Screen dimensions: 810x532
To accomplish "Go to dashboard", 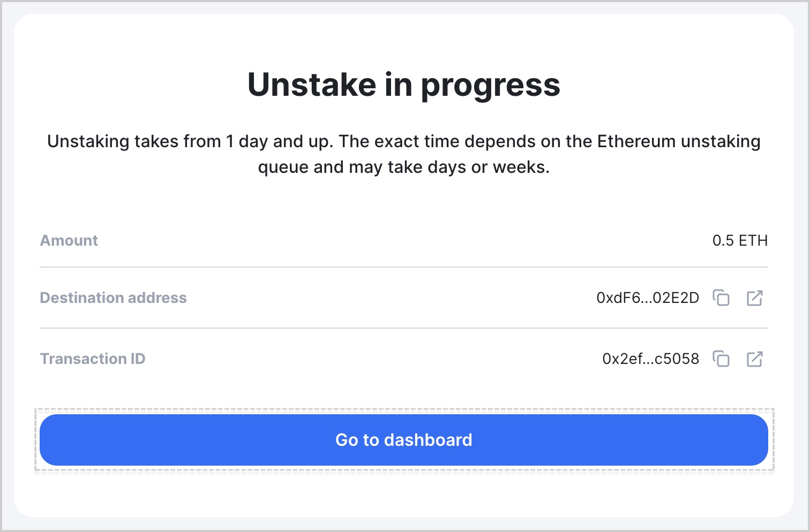I will 404,440.
